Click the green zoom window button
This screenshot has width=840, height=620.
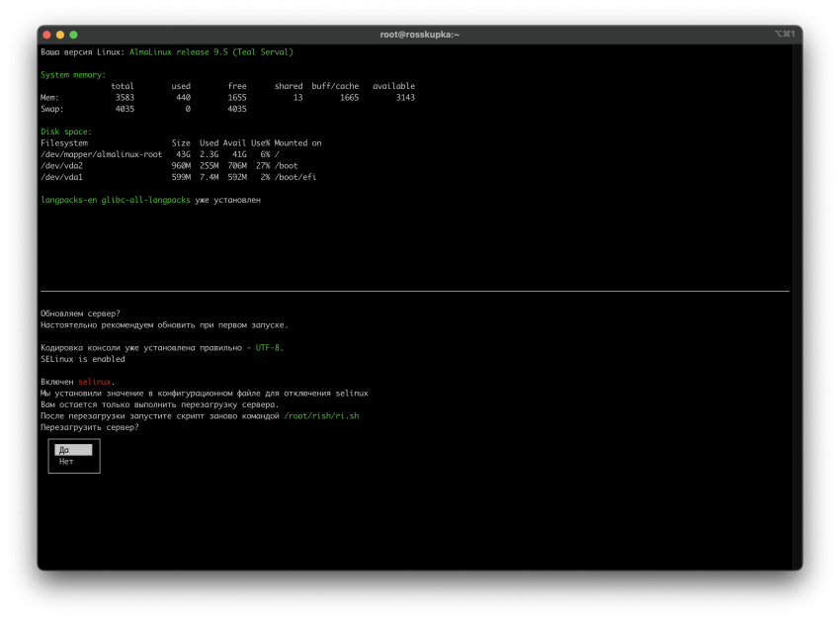(73, 35)
